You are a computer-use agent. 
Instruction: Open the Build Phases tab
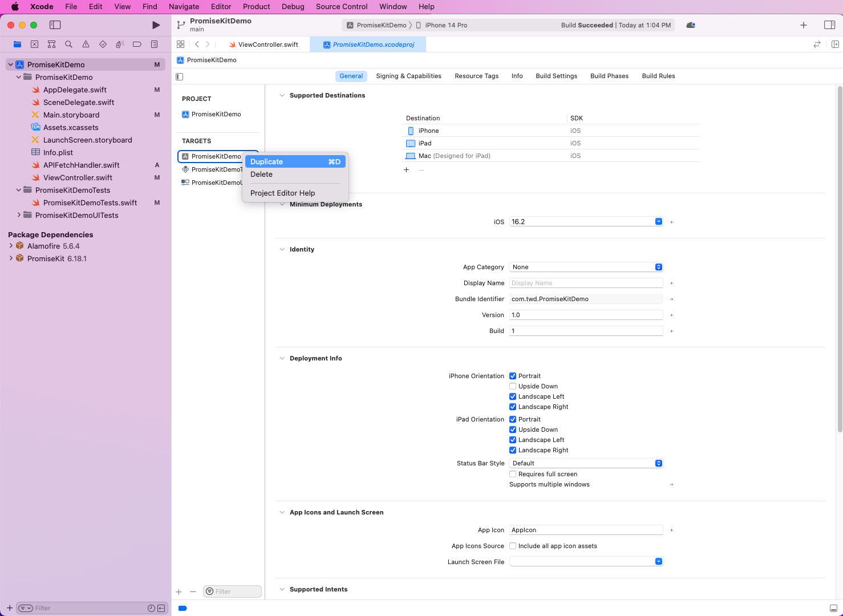[609, 76]
